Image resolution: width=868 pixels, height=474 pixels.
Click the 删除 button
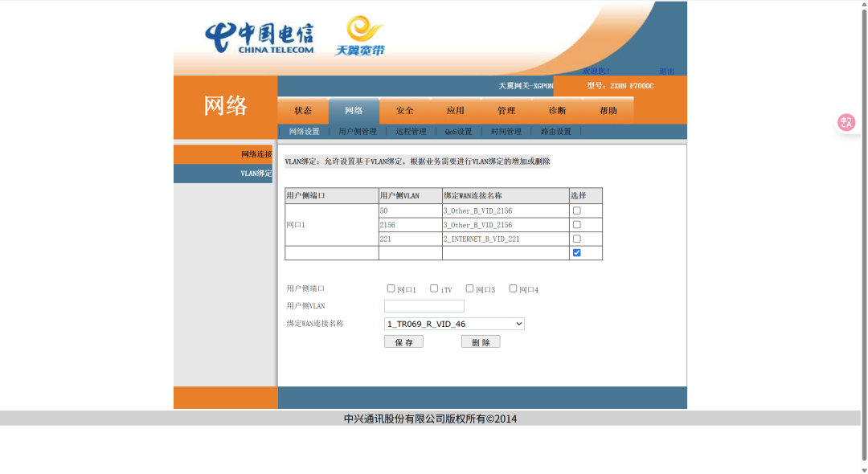click(x=481, y=341)
